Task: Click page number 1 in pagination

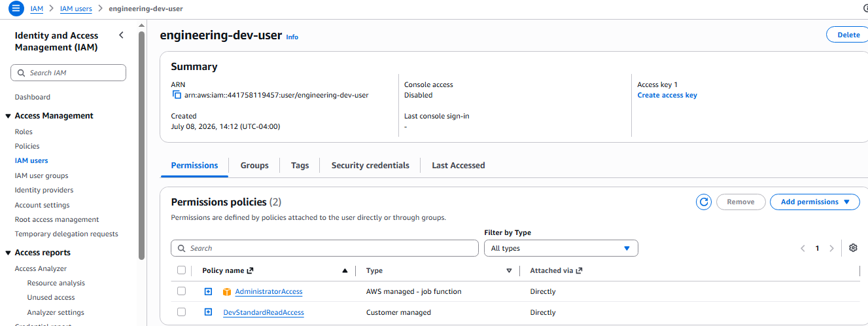Action: pyautogui.click(x=817, y=248)
